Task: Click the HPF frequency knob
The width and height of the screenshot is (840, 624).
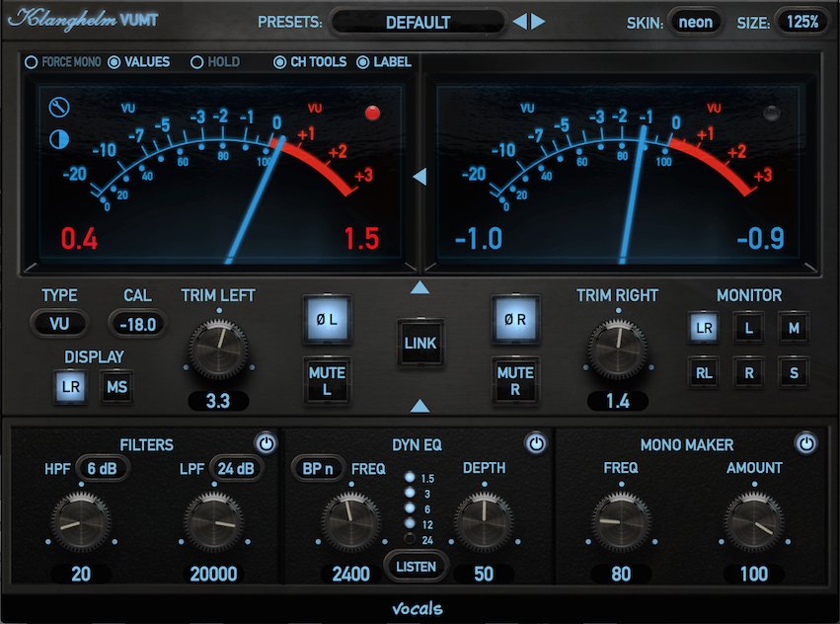Action: pyautogui.click(x=81, y=522)
